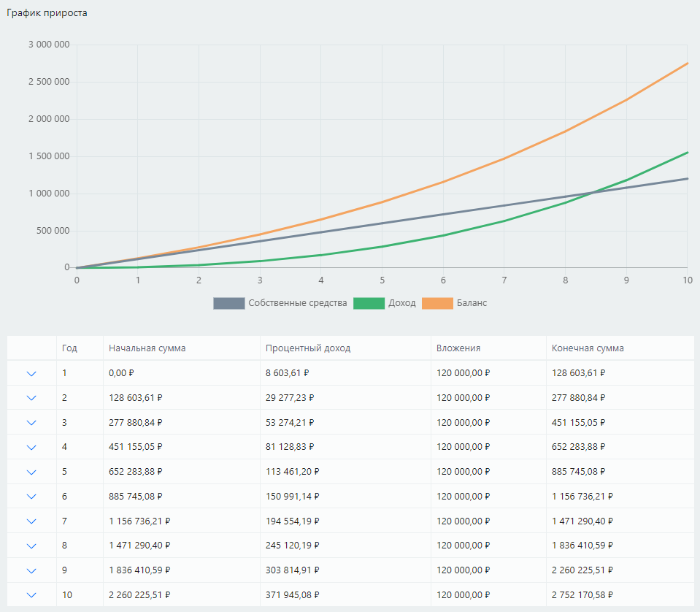Expand the year 10 row chevron

31,595
